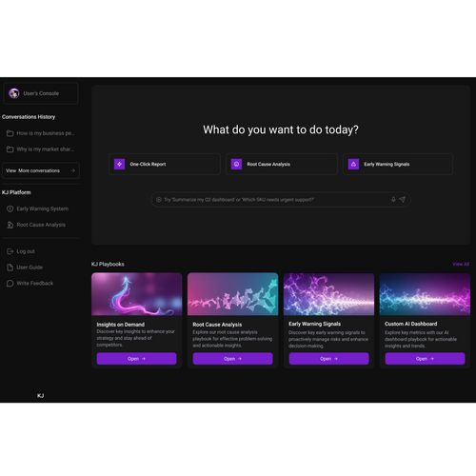Click the KJ logo at sidebar bottom
The height and width of the screenshot is (476, 476).
pyautogui.click(x=40, y=395)
